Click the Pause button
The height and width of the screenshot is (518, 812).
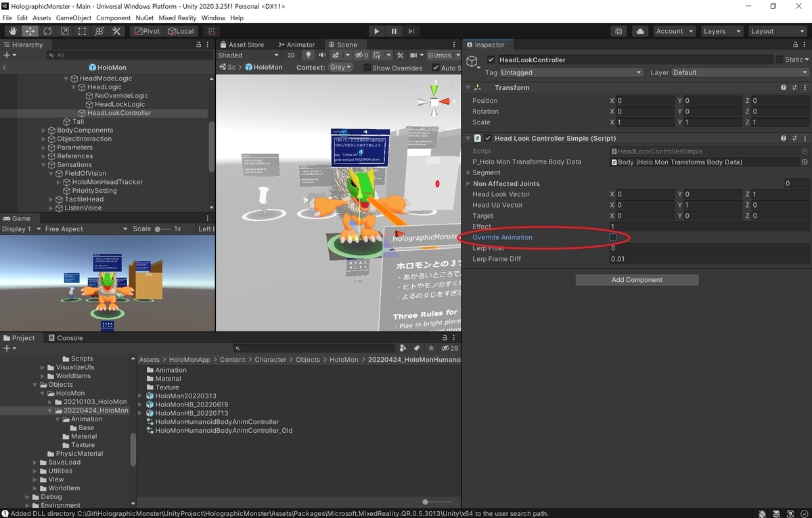click(394, 31)
